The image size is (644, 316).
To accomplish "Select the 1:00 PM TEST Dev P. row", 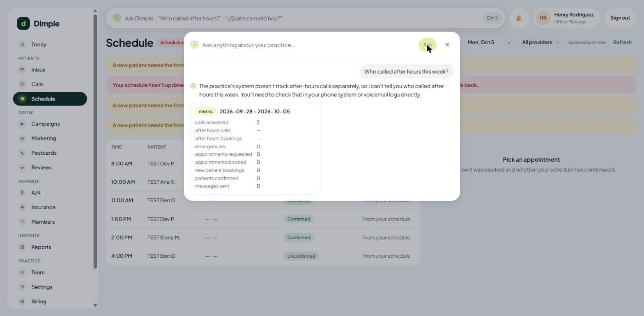I will [x=263, y=219].
